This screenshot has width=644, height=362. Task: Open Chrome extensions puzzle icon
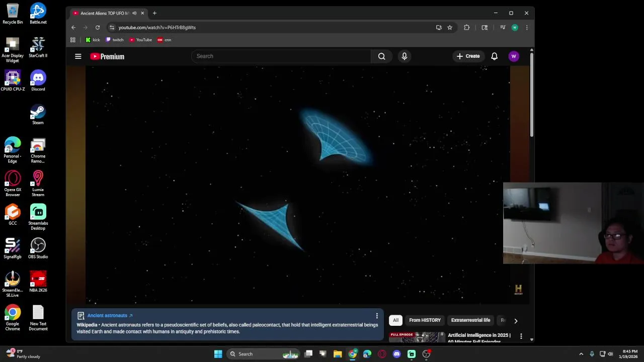[x=466, y=28]
